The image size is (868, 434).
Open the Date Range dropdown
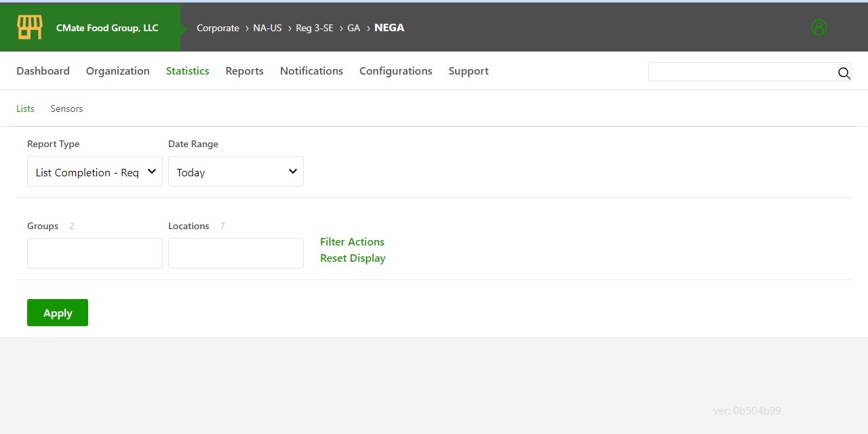[236, 172]
